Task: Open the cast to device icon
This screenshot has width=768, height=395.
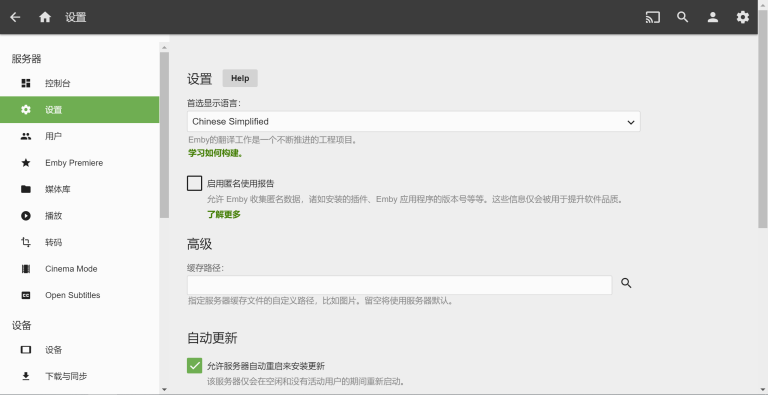Action: 652,17
